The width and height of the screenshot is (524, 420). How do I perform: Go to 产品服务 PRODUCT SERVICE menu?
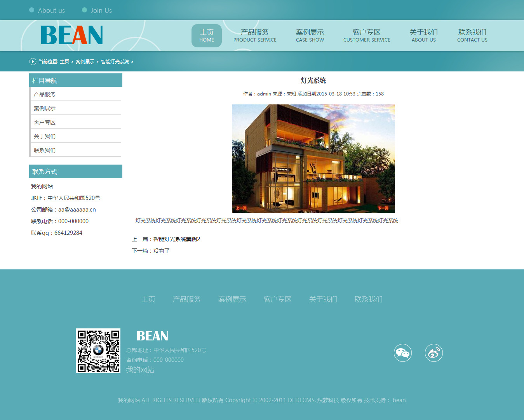pos(255,35)
